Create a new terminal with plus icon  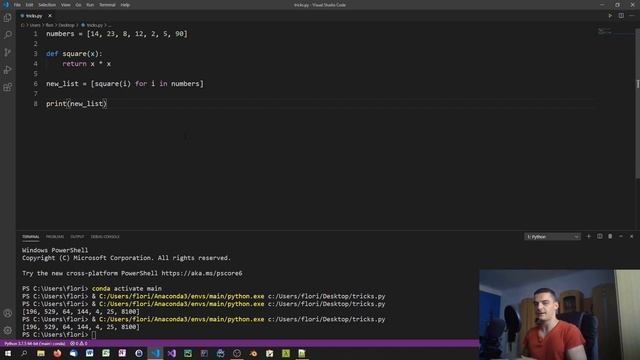pos(589,236)
